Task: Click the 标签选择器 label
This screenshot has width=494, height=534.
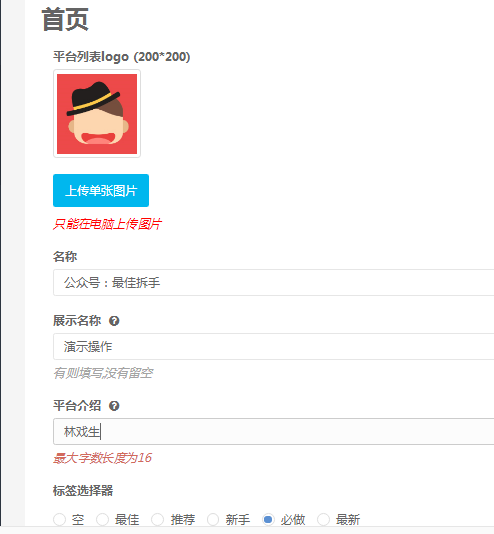Action: [x=83, y=491]
